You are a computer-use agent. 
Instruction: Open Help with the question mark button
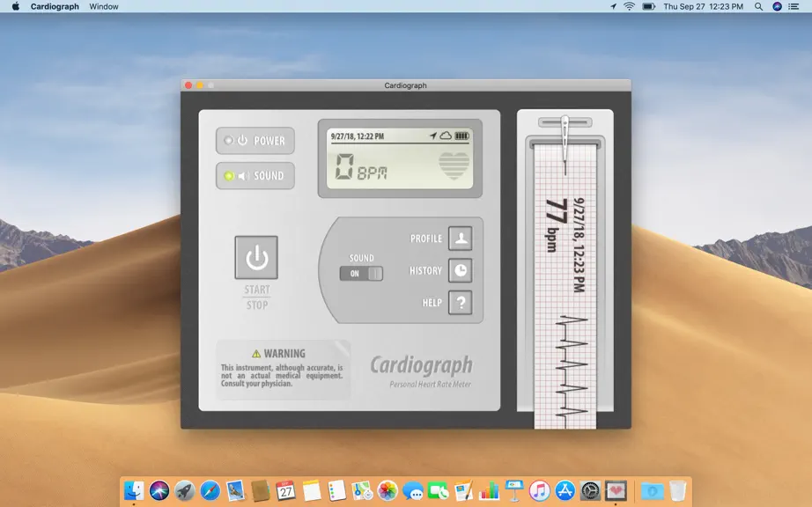[461, 303]
